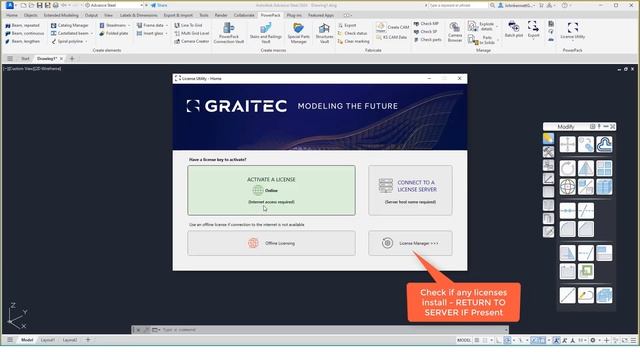Click Connect to a License Server button
Image resolution: width=640 pixels, height=360 pixels.
click(x=410, y=190)
